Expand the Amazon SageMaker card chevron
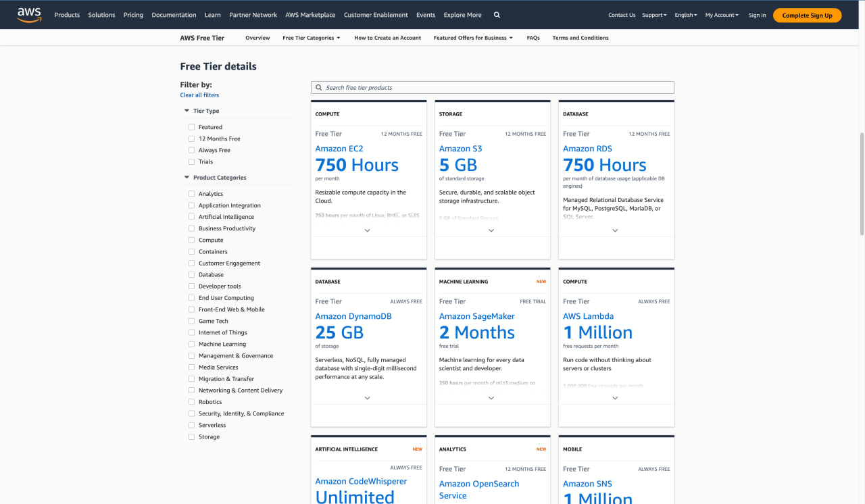865x504 pixels. 491,398
